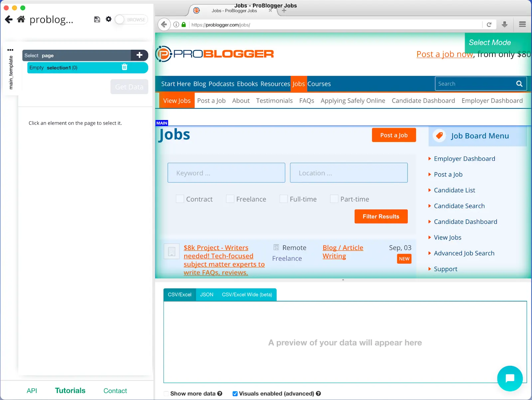Open the chat widget bubble

click(x=510, y=378)
